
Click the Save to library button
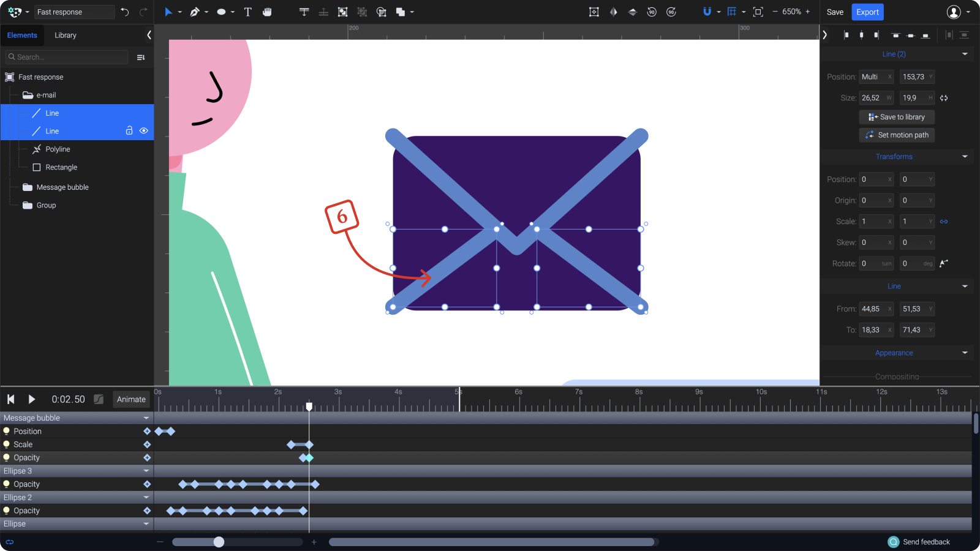pyautogui.click(x=897, y=116)
